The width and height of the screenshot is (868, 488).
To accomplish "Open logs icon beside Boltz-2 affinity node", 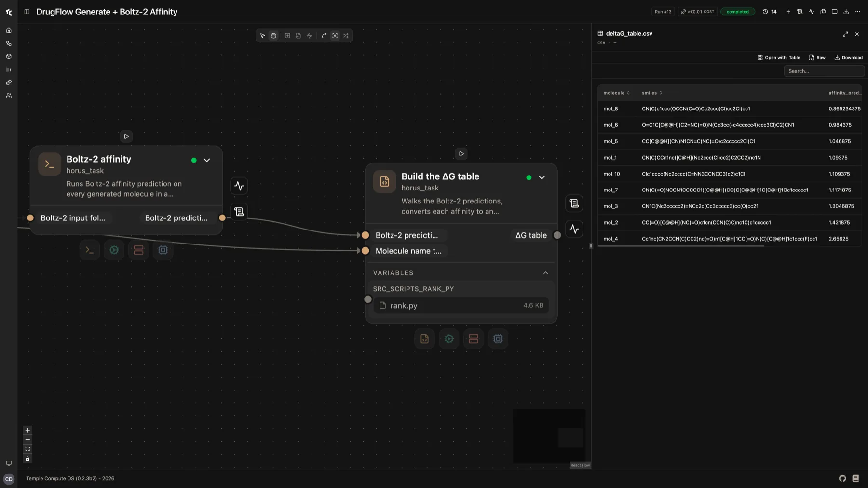I will point(239,212).
